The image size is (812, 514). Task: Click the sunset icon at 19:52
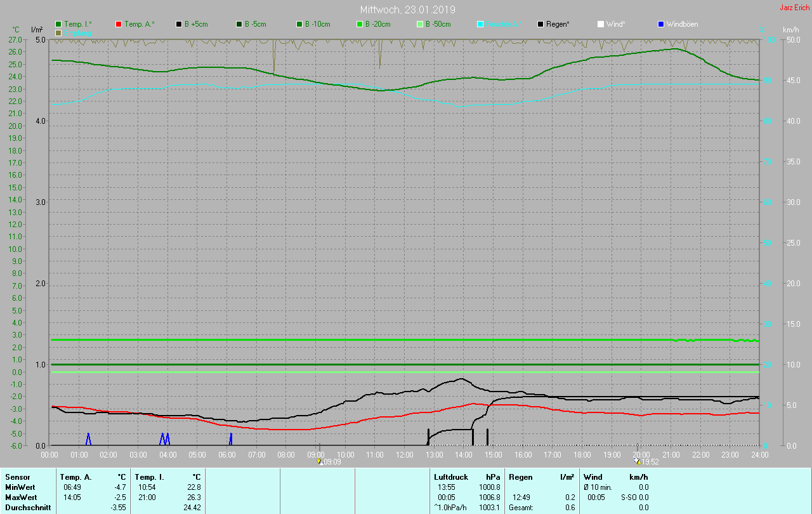(x=637, y=461)
